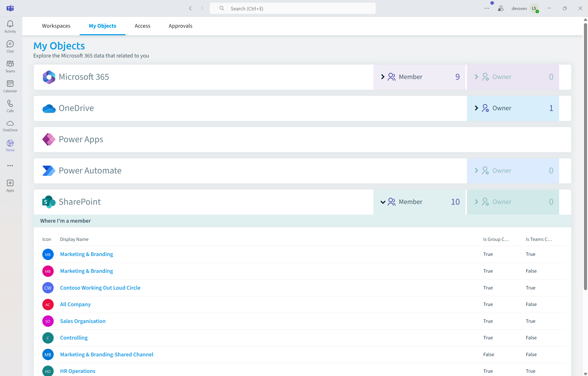
Task: Open Settings and more ellipsis in title bar
Action: pos(487,8)
